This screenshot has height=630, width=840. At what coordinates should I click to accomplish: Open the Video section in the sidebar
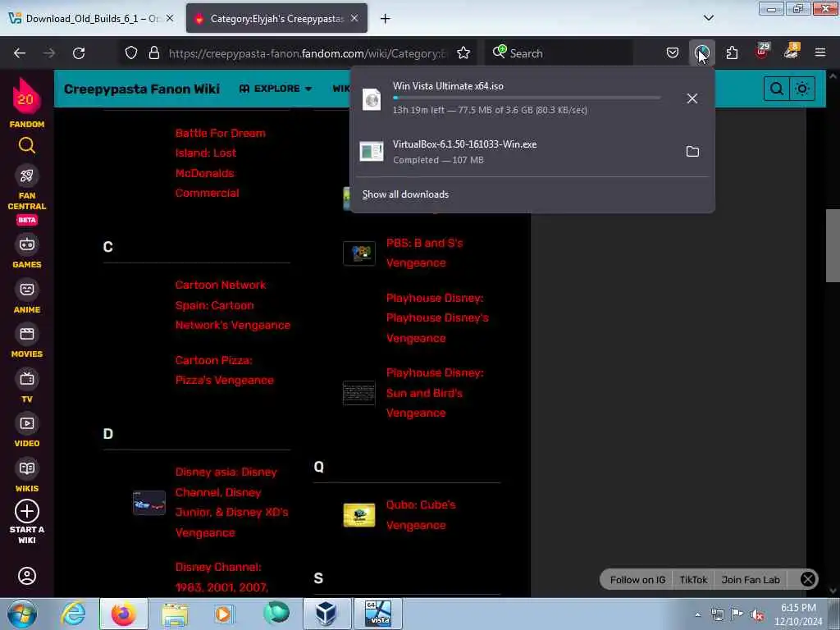(27, 431)
